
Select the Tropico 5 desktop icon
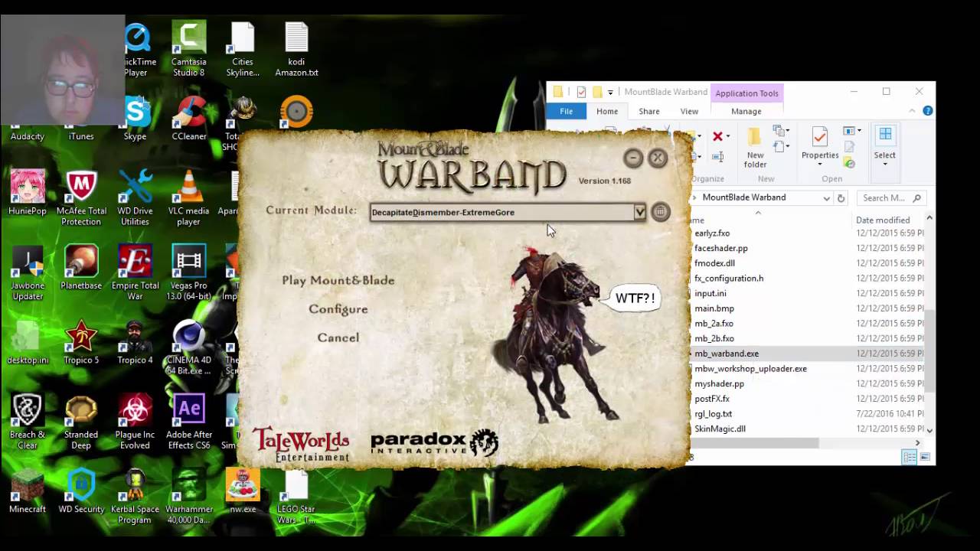click(81, 343)
